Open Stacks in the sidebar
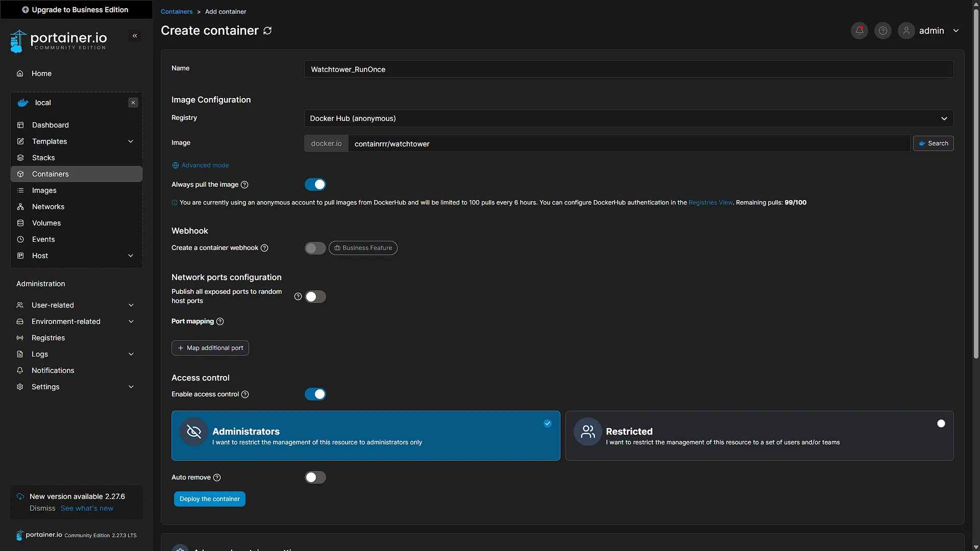Viewport: 980px width, 551px height. coord(77,158)
